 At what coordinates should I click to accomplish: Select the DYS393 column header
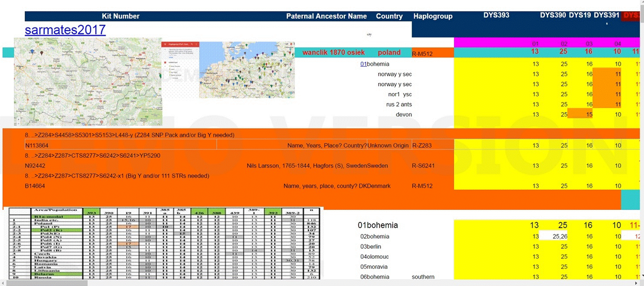tap(496, 15)
